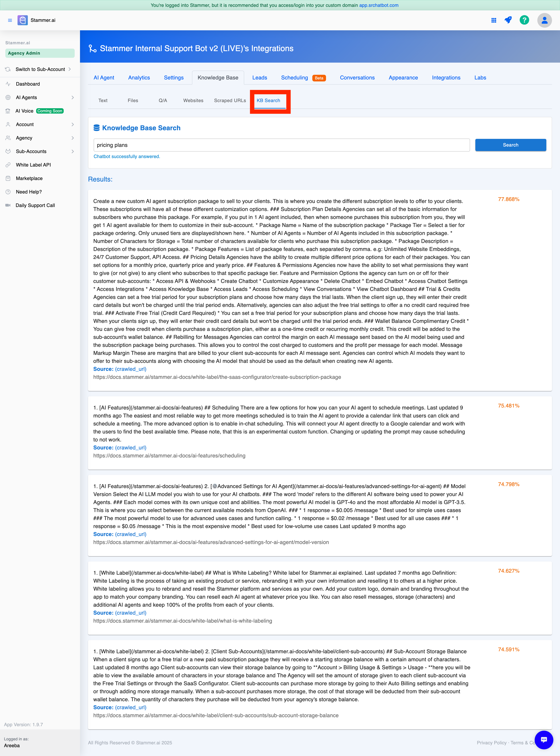Click the 74.627% match score
560x756 pixels.
click(x=508, y=571)
